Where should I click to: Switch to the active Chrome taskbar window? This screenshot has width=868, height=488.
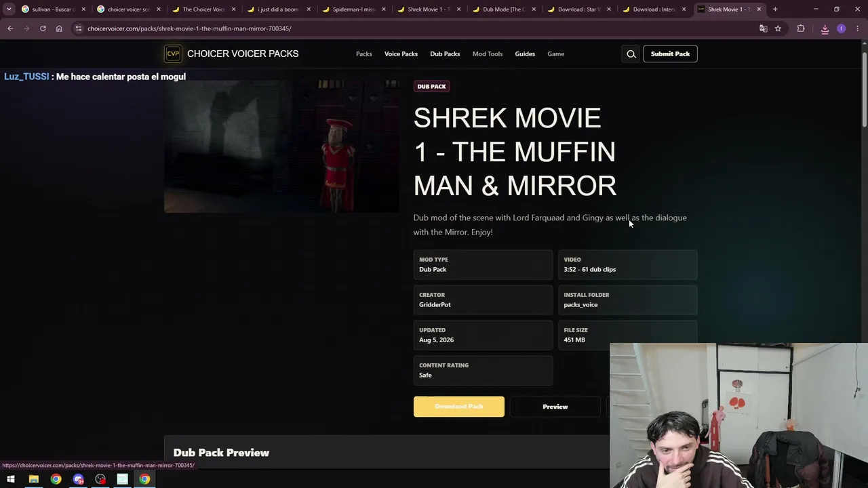click(x=144, y=479)
